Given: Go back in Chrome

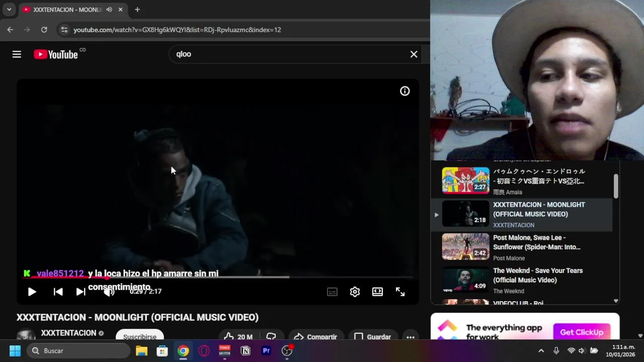Looking at the screenshot, I should point(10,30).
